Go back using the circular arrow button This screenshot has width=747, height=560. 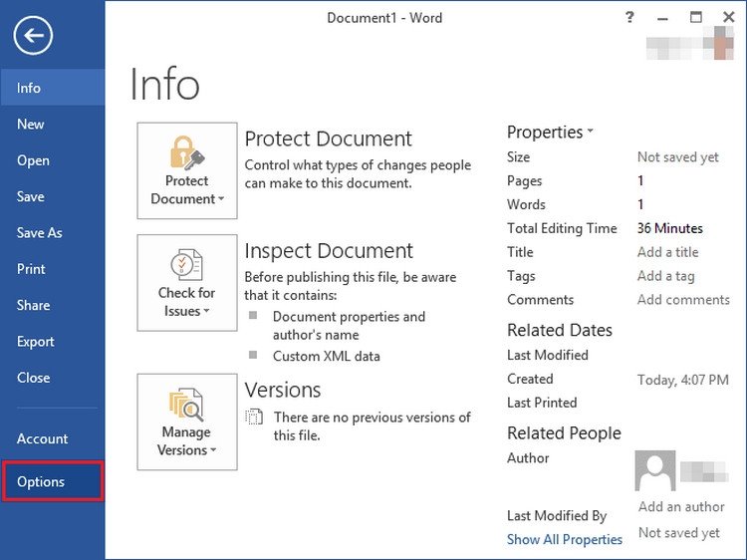[x=33, y=35]
